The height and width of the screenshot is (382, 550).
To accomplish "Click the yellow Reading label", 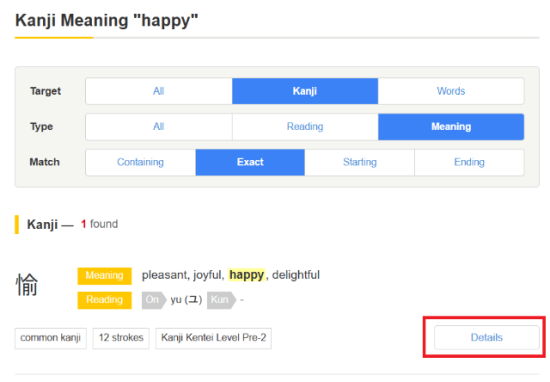I will coord(105,300).
